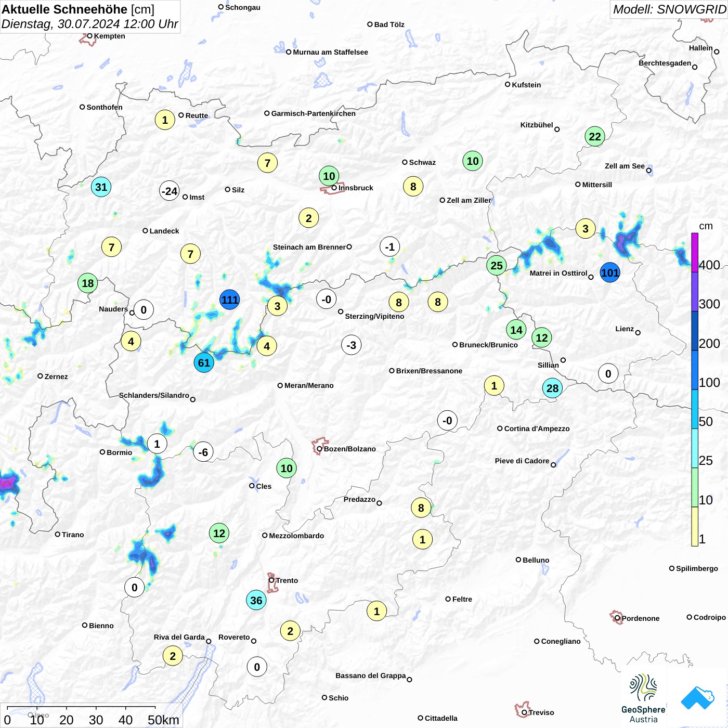This screenshot has width=728, height=728.
Task: Click the 12 cm marker near Mezzolombardo
Action: [x=219, y=533]
